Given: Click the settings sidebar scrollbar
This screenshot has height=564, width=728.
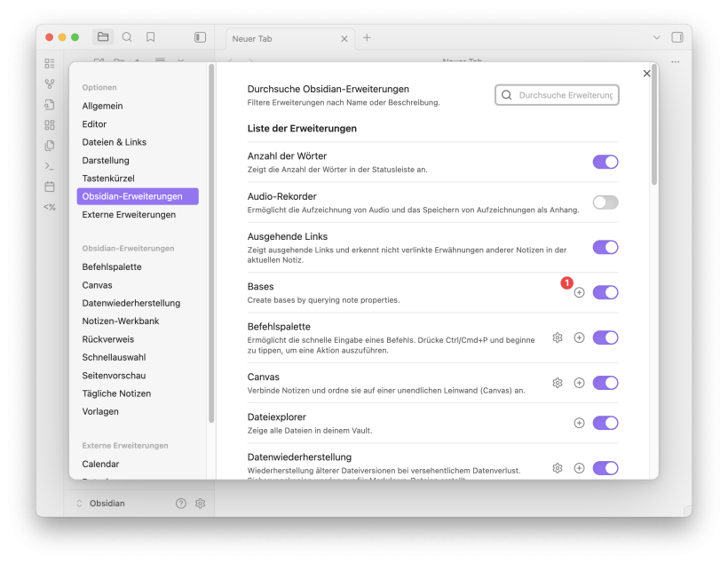Looking at the screenshot, I should click(x=211, y=243).
